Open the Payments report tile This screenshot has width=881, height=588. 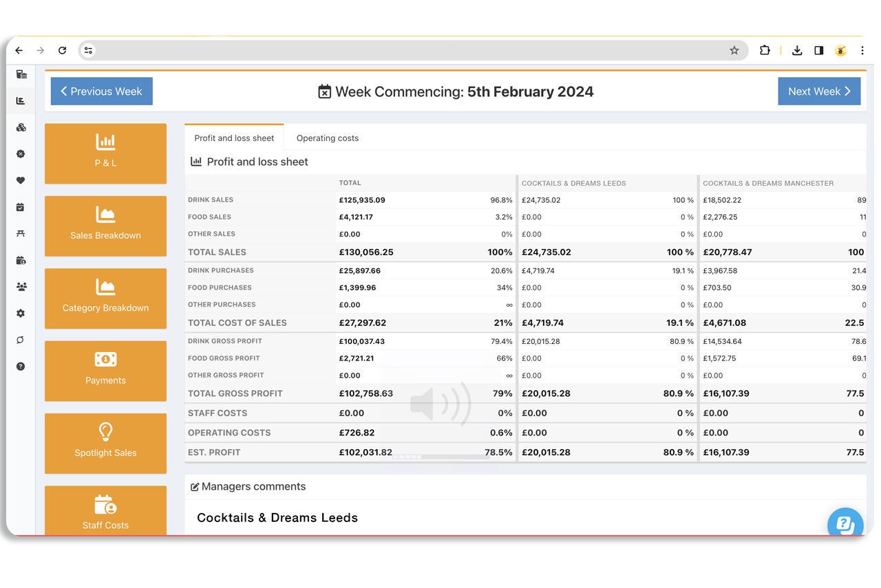(105, 371)
